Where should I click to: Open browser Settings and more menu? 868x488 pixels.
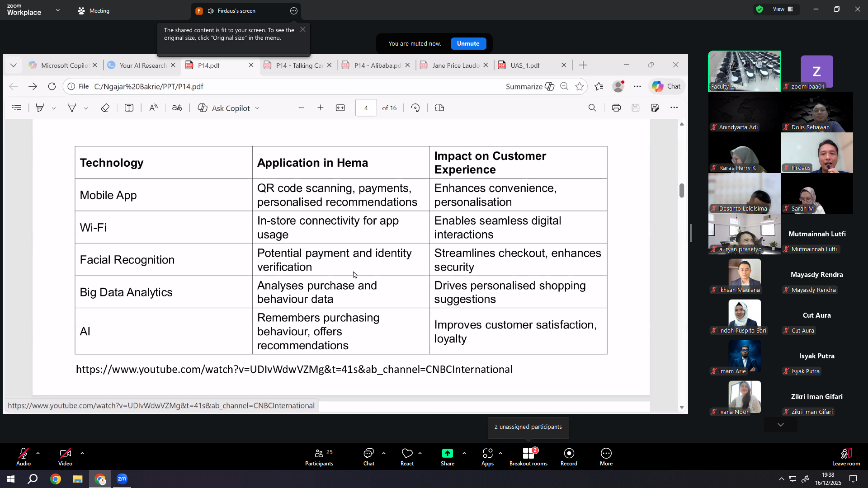(637, 86)
